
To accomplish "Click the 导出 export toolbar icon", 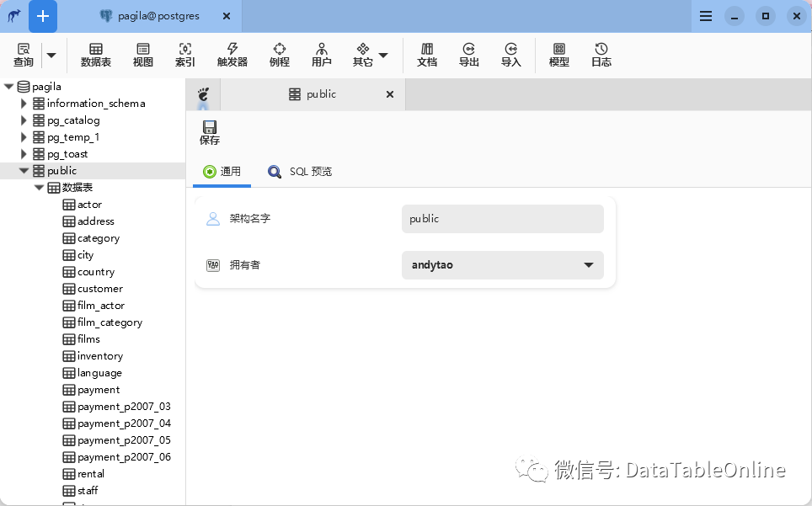I will point(468,55).
